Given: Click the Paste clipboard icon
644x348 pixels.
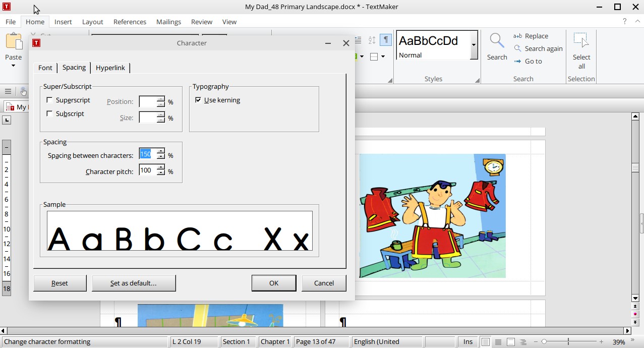Looking at the screenshot, I should point(14,42).
